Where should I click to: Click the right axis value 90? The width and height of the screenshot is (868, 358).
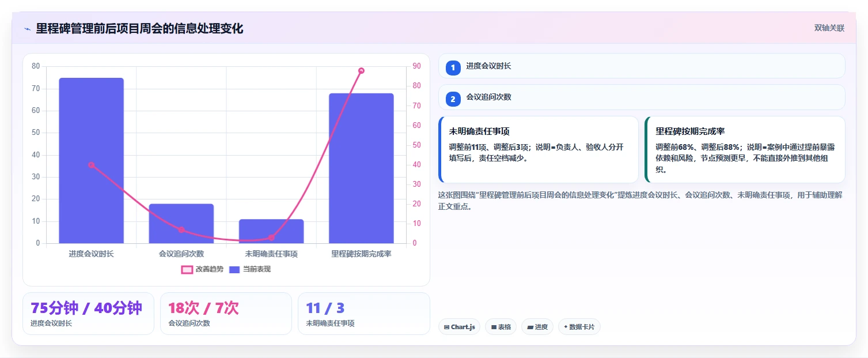(x=416, y=66)
